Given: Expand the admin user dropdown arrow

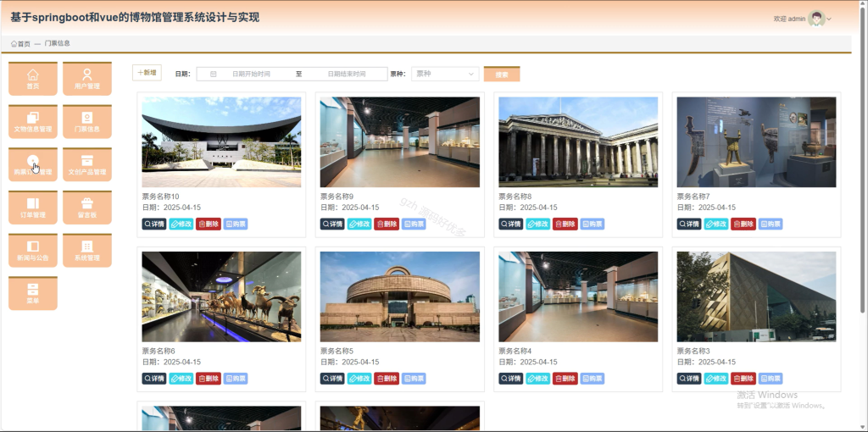Looking at the screenshot, I should (x=829, y=19).
